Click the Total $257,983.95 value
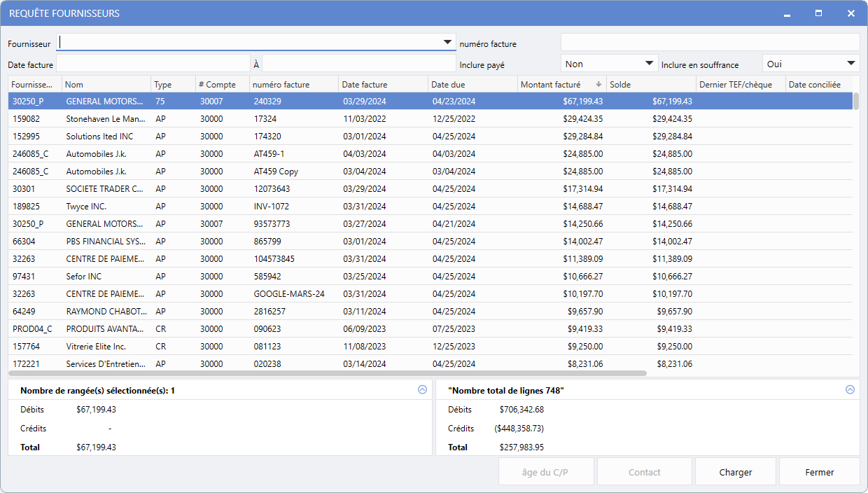Viewport: 868px width, 493px height. click(521, 447)
